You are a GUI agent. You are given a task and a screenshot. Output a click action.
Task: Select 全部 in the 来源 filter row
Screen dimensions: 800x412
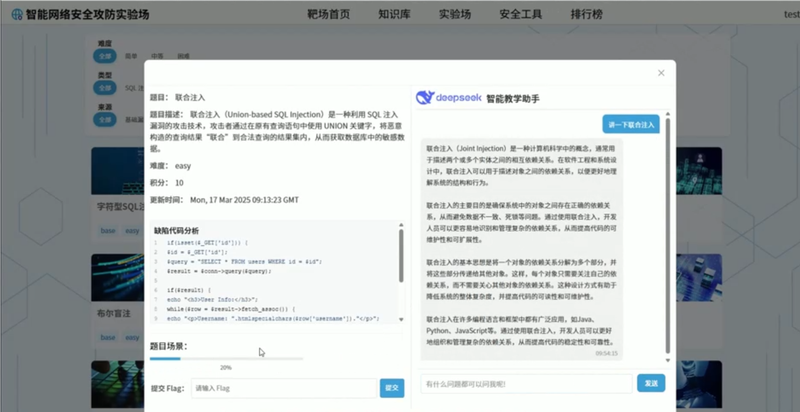(x=105, y=120)
